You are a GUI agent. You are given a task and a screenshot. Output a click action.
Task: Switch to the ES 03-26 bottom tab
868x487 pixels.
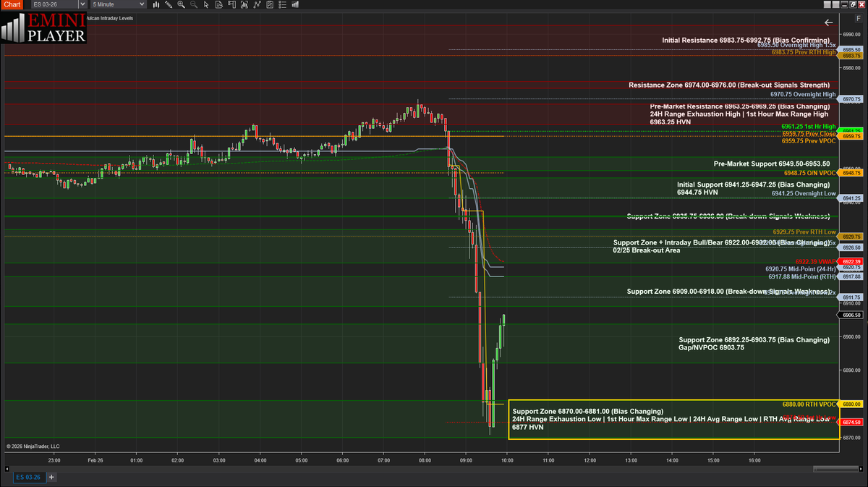pyautogui.click(x=30, y=477)
